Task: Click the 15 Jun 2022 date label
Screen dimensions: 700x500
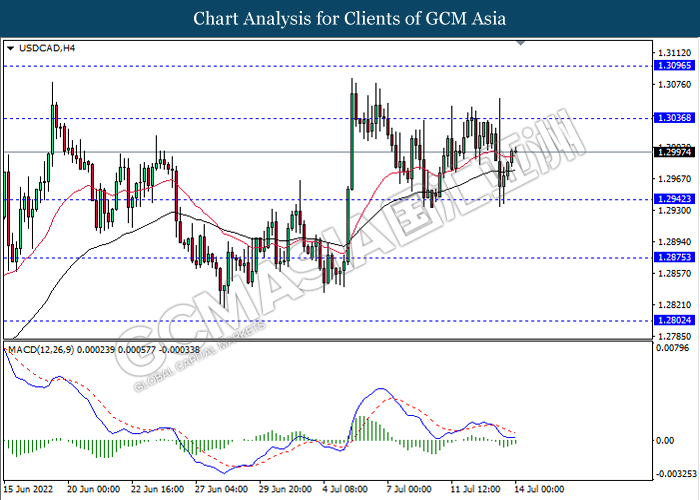Action: 28,489
